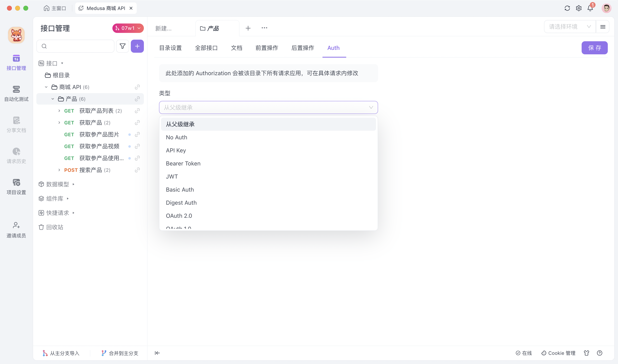
Task: Expand the 商城 API folder tree
Action: [x=46, y=87]
